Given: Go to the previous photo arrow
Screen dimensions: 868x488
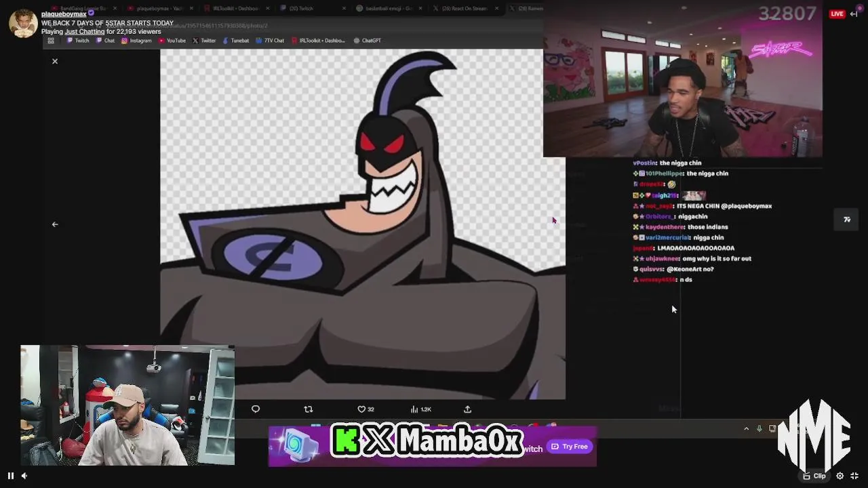Looking at the screenshot, I should (55, 224).
